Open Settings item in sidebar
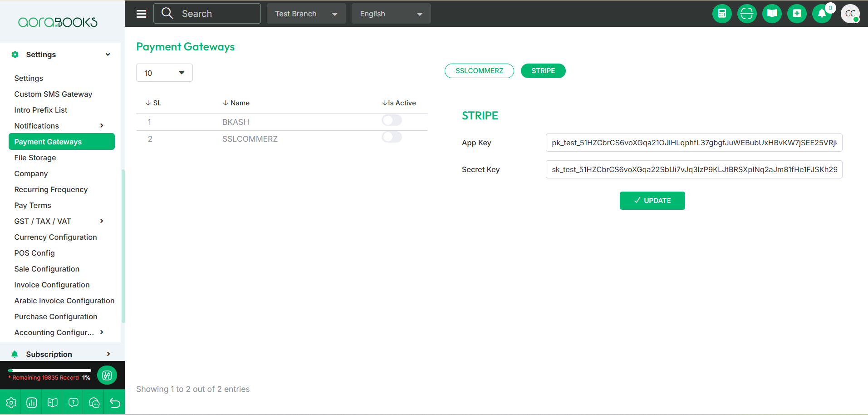This screenshot has height=415, width=868. (29, 78)
